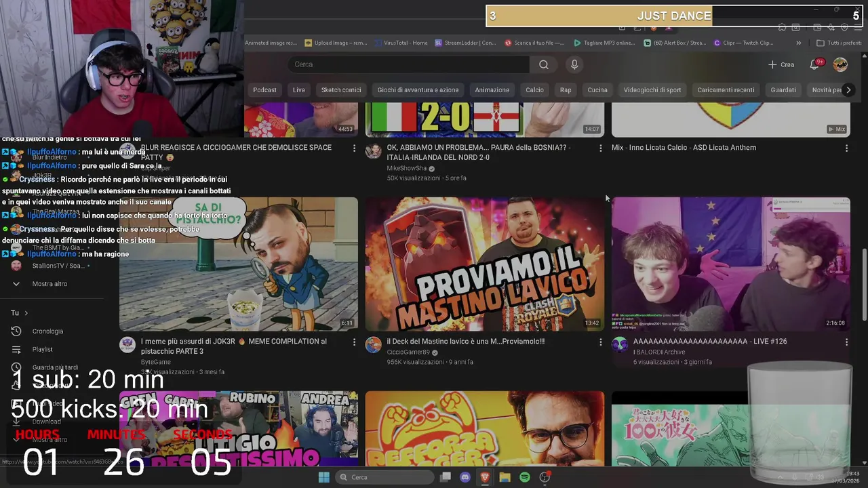Image resolution: width=868 pixels, height=488 pixels.
Task: Open Scarica il tuo file bookmark
Action: [x=534, y=43]
